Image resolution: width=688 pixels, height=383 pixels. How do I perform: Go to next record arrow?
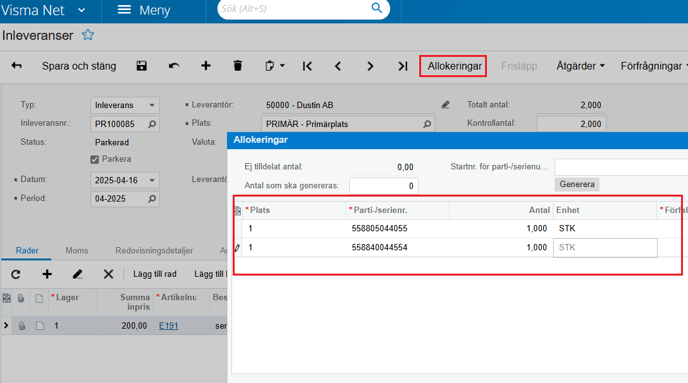[x=370, y=66]
